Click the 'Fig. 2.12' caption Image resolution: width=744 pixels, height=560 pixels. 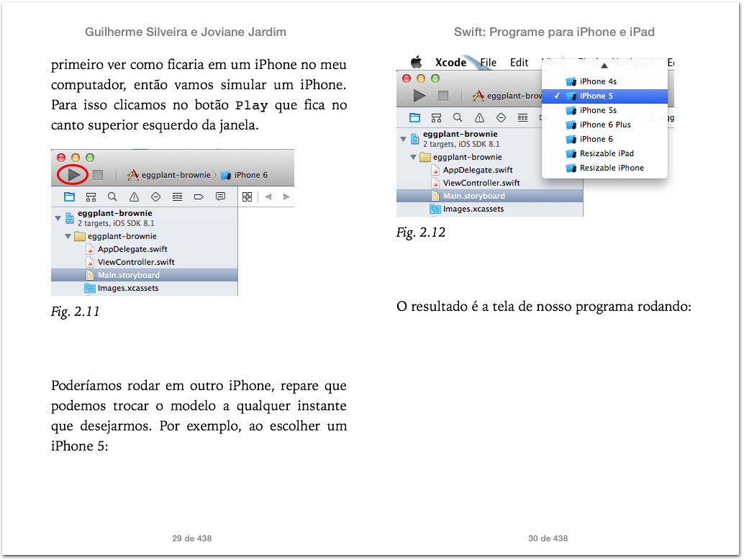(x=421, y=232)
